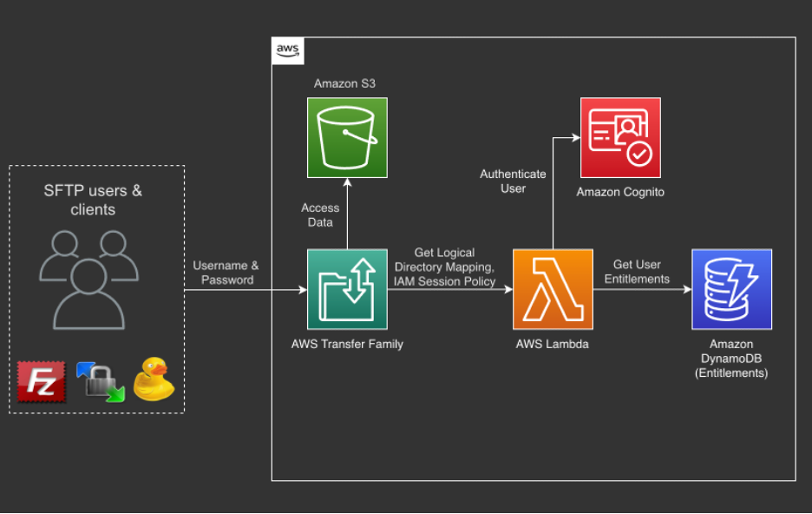The image size is (812, 514).
Task: Click the Authenticate User label
Action: (513, 181)
